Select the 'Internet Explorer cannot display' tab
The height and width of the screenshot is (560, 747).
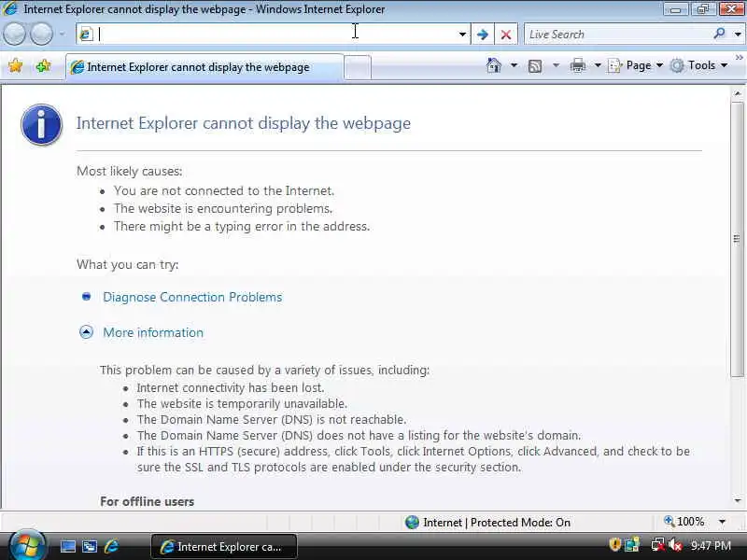pos(204,67)
